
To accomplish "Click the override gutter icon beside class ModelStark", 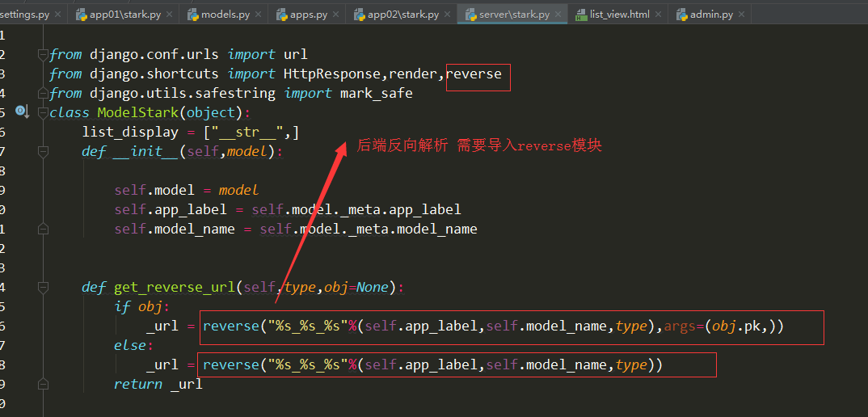I will pyautogui.click(x=22, y=112).
